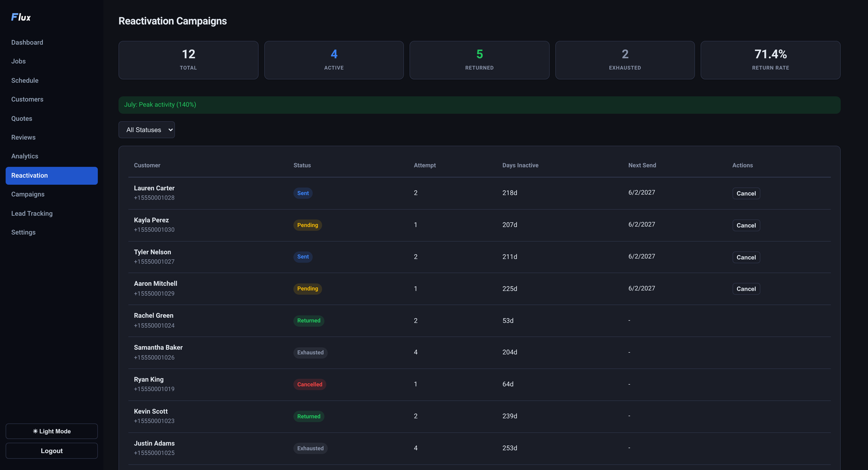Click the Customer column header
This screenshot has height=470, width=868.
point(147,165)
